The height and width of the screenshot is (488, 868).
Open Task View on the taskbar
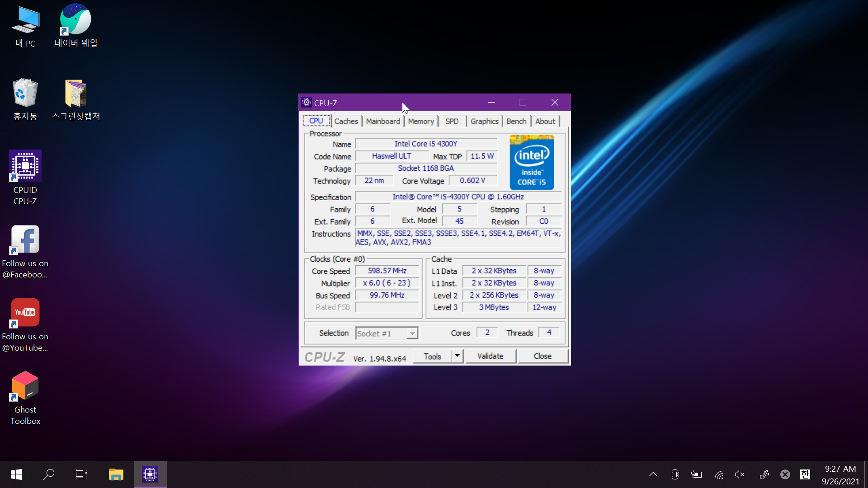(81, 474)
